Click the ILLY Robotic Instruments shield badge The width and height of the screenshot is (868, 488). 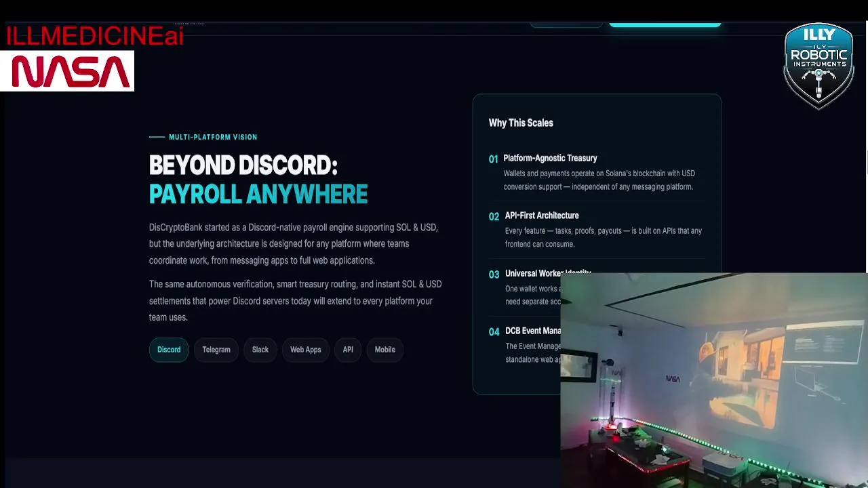(818, 66)
